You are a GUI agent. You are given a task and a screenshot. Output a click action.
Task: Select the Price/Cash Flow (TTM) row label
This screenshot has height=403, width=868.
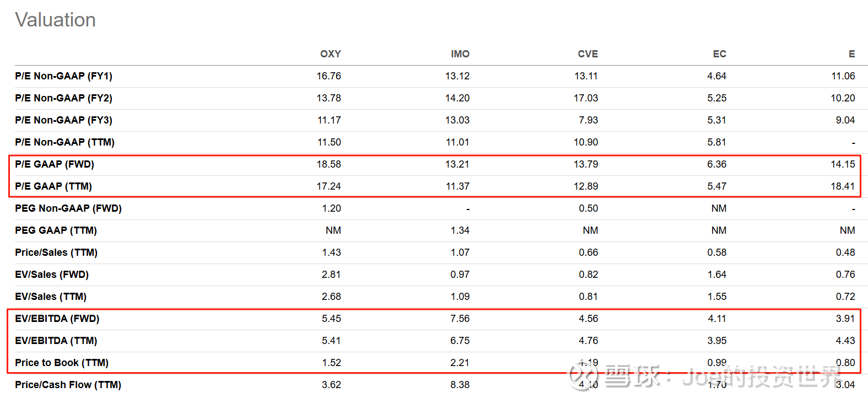68,385
